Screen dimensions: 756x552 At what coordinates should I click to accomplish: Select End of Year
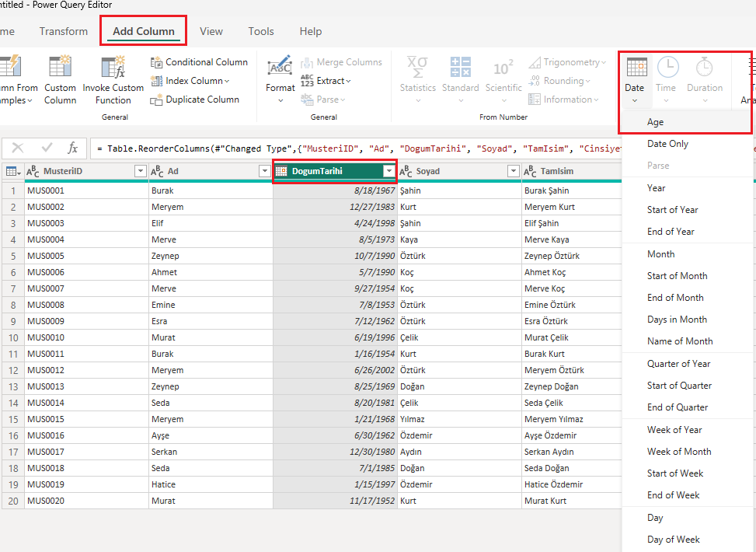687,232
